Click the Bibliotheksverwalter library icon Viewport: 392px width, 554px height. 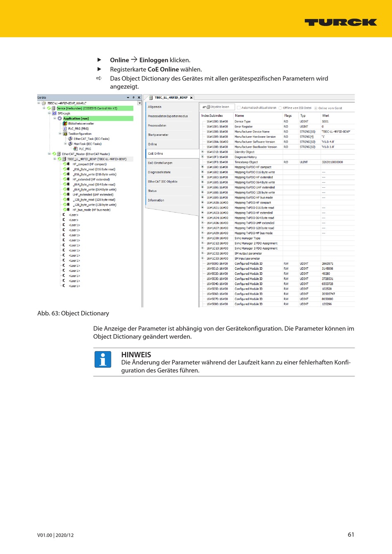click(65, 123)
